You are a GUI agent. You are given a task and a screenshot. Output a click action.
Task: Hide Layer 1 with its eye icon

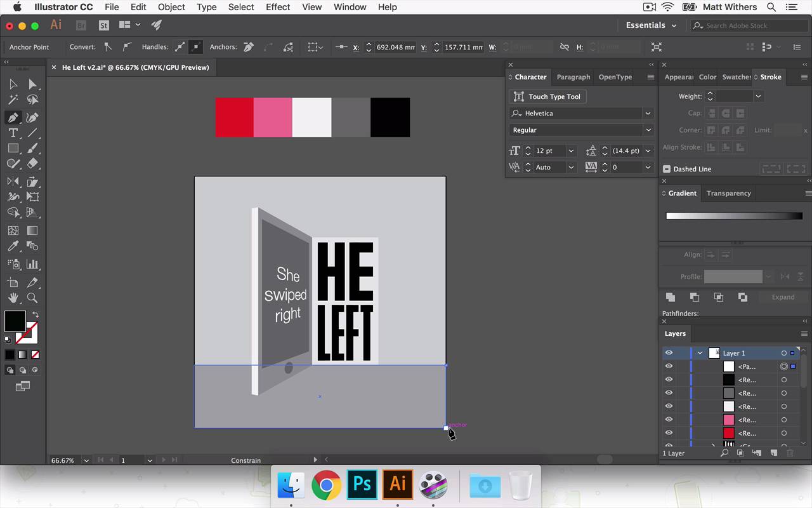[x=669, y=353]
